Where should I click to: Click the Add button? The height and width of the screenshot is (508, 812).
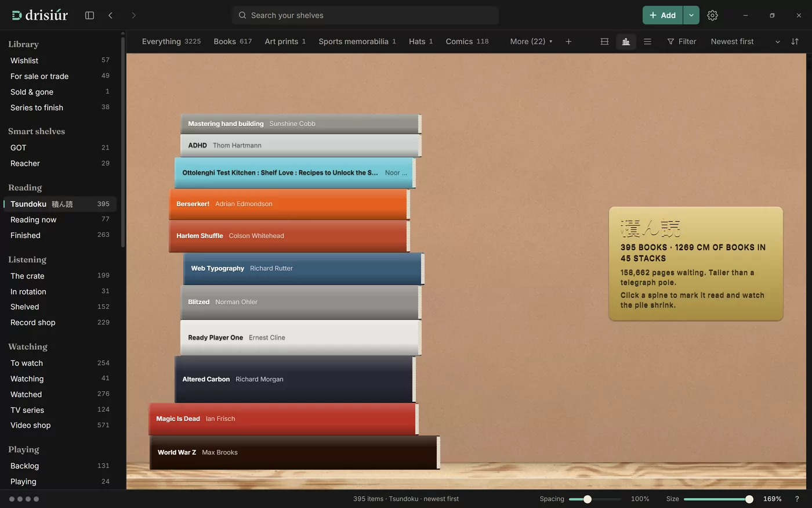click(x=662, y=16)
